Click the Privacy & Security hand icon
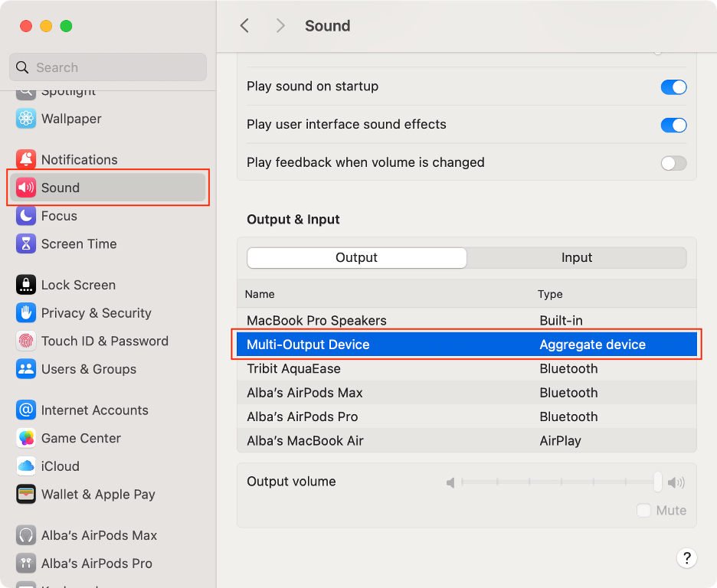The width and height of the screenshot is (717, 588). click(26, 313)
